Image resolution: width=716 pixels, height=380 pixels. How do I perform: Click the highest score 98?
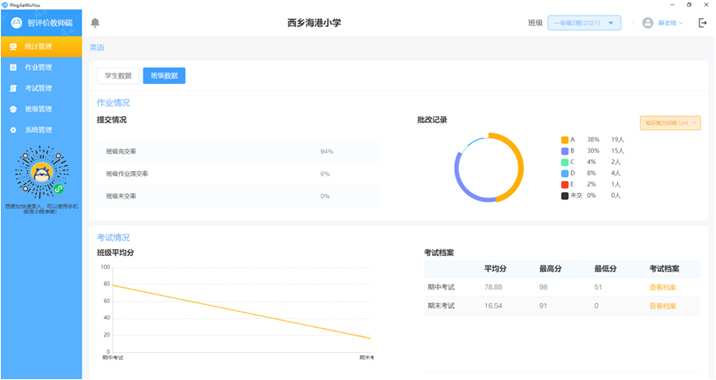pos(543,287)
